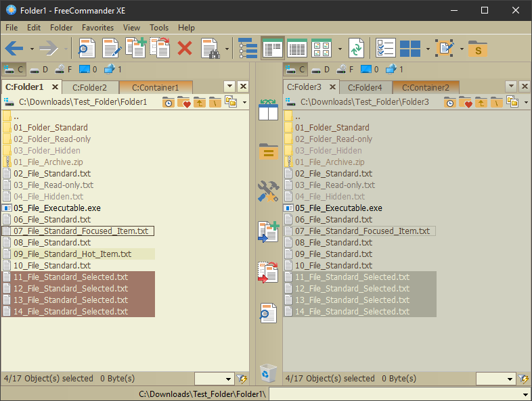Open the search icon dropdown arrow
Image resolution: width=532 pixels, height=401 pixels.
[227, 49]
